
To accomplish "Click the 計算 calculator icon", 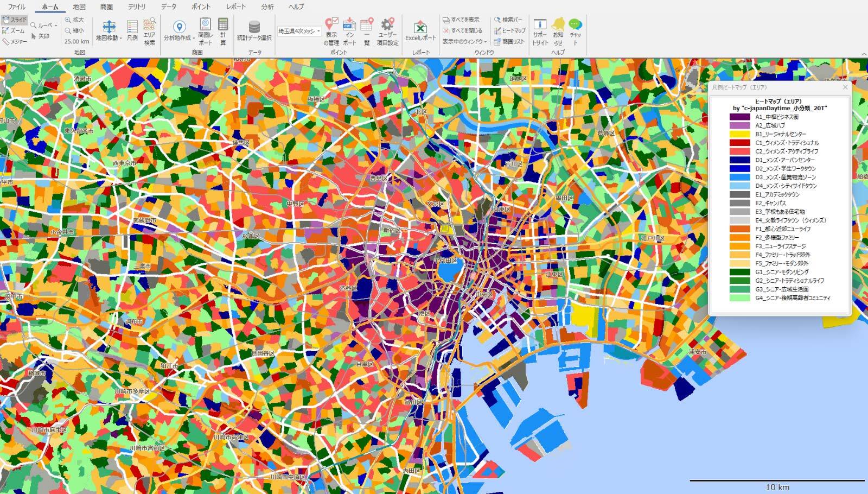I will (222, 30).
